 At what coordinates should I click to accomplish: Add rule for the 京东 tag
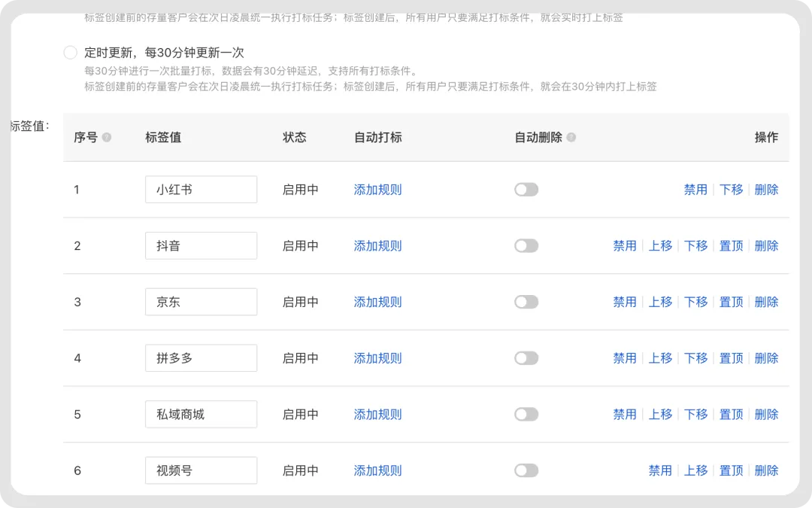coord(377,302)
